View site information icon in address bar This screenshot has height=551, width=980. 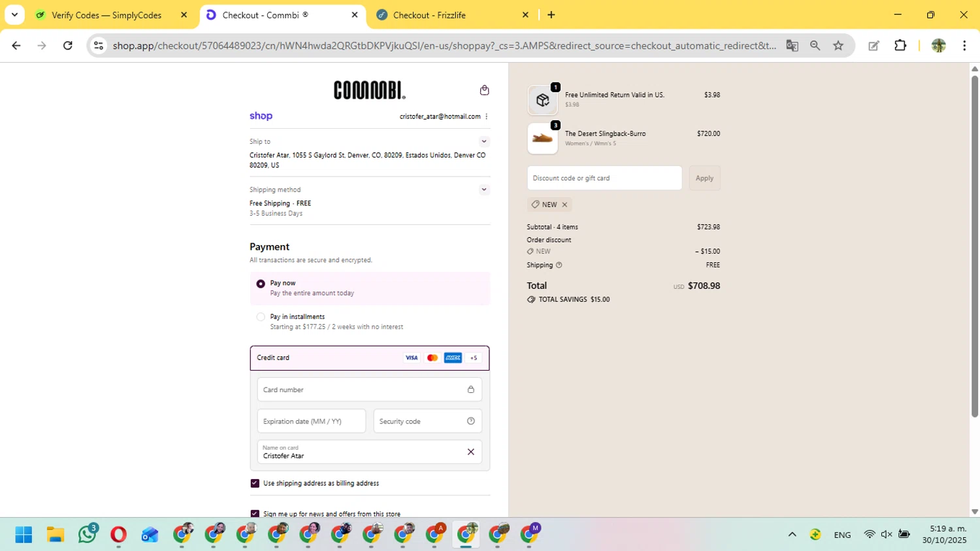(99, 46)
